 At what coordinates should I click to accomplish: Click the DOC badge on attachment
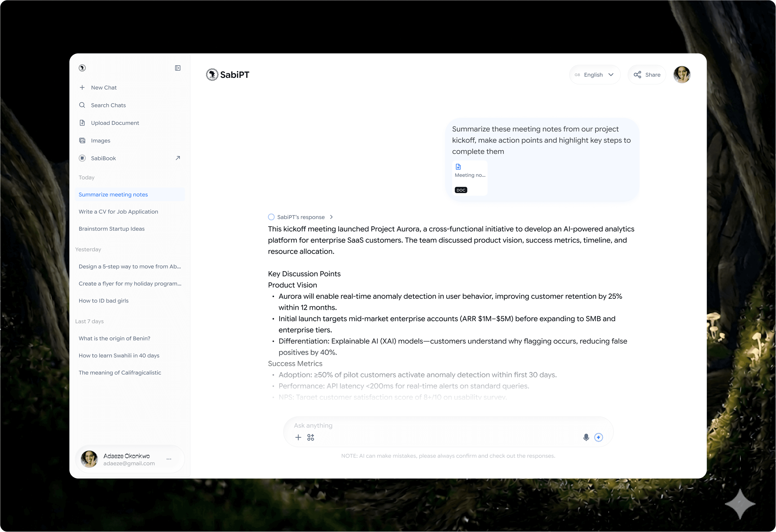click(x=461, y=190)
